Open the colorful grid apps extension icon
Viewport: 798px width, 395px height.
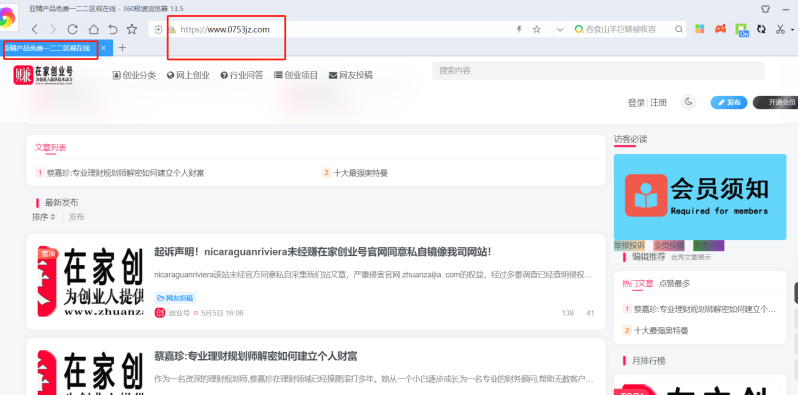pos(700,29)
